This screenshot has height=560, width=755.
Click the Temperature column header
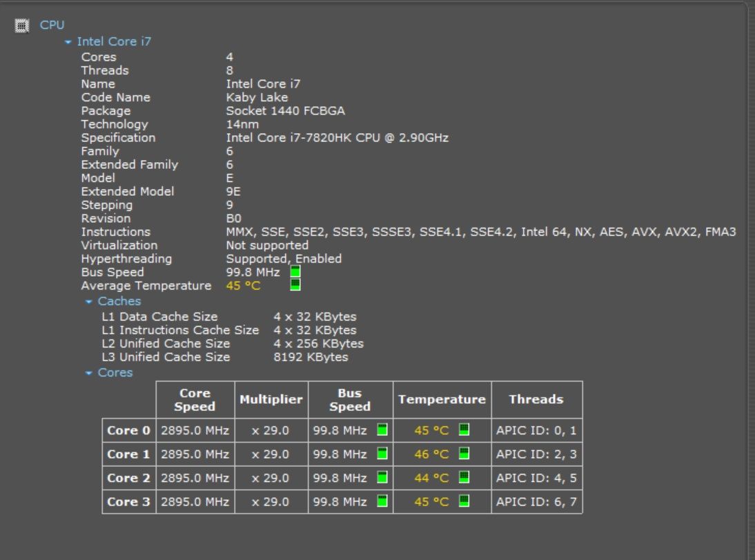pyautogui.click(x=442, y=400)
